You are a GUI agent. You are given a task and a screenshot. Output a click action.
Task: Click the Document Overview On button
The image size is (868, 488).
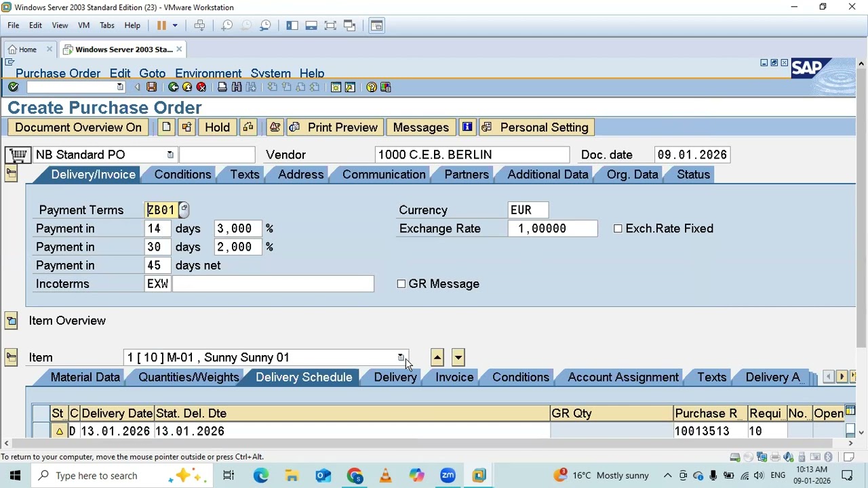79,127
